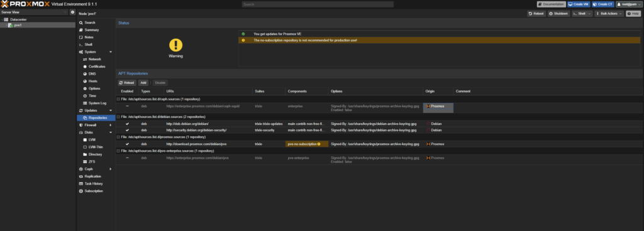The image size is (644, 231).
Task: Collapse the proxmox.sources file group
Action: [x=118, y=137]
